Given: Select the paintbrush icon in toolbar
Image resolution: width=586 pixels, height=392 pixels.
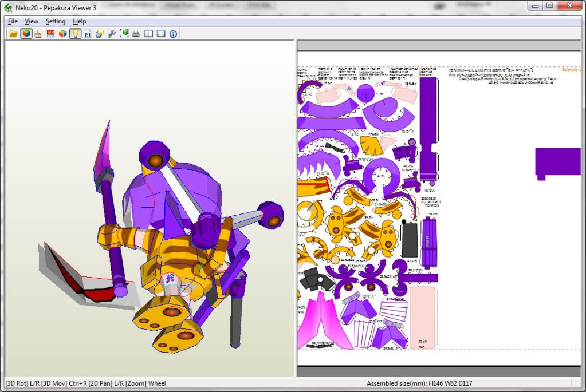Looking at the screenshot, I should click(x=38, y=34).
